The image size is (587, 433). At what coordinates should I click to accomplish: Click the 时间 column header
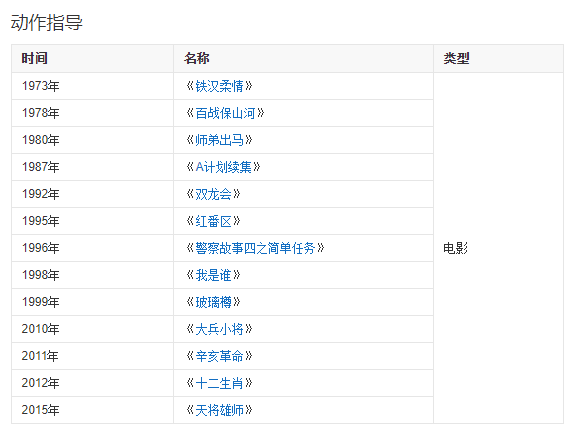click(x=92, y=59)
